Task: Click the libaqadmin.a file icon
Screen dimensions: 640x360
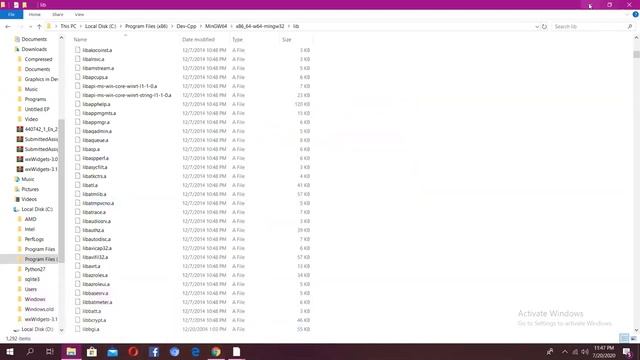Action: (x=78, y=131)
